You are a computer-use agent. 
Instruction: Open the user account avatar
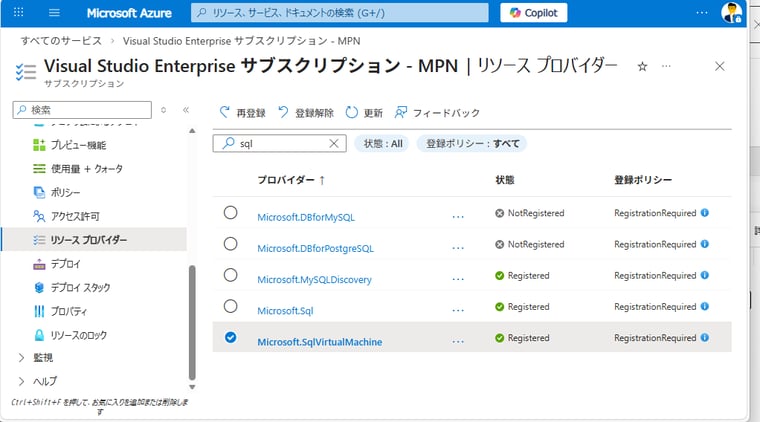tap(731, 13)
